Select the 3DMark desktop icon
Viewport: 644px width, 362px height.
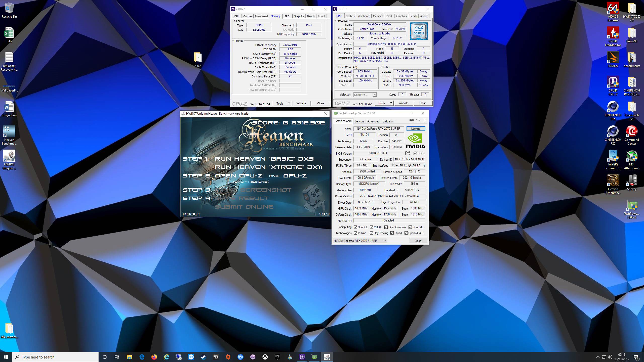click(613, 60)
